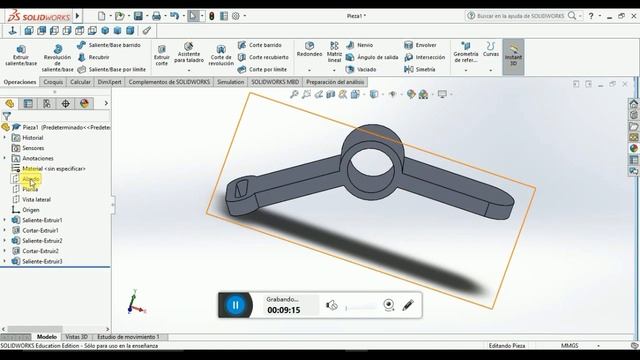Click the Save icon in title toolbar

[138, 16]
